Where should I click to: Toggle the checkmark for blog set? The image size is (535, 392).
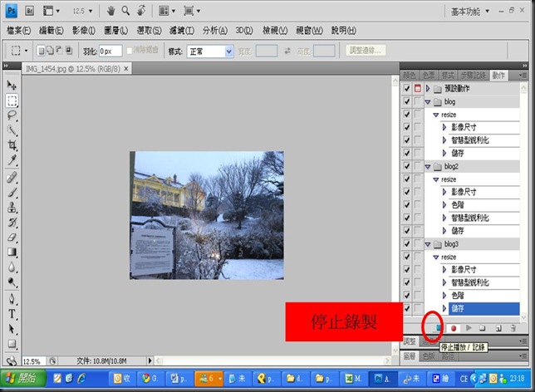[x=407, y=101]
